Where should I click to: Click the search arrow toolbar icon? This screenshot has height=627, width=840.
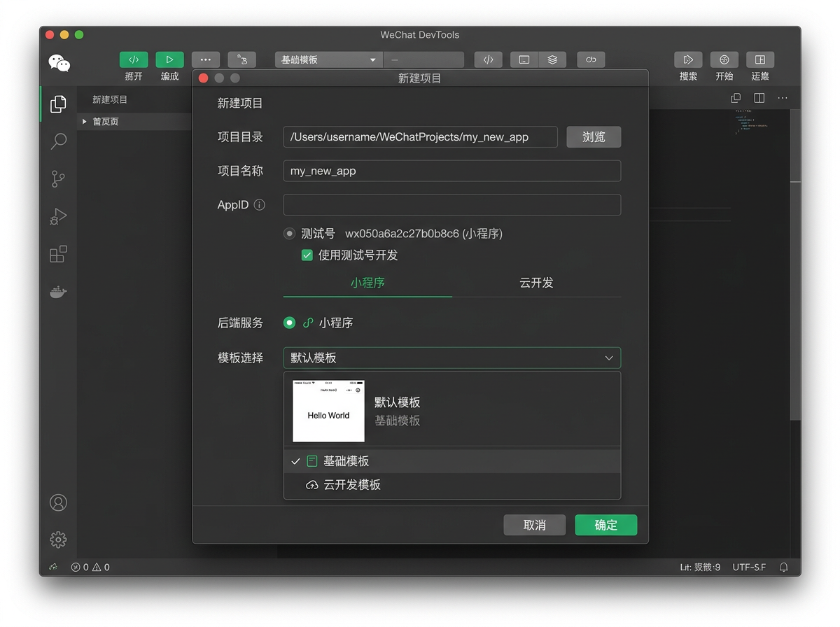(688, 59)
